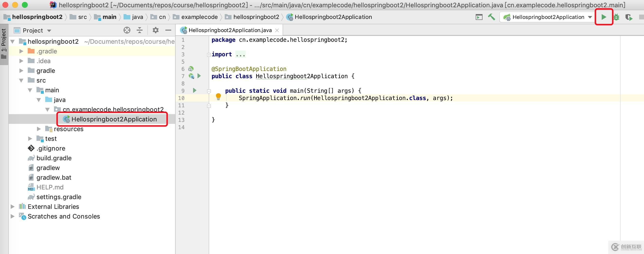Collapse the java source folder
The width and height of the screenshot is (644, 254).
tap(39, 100)
